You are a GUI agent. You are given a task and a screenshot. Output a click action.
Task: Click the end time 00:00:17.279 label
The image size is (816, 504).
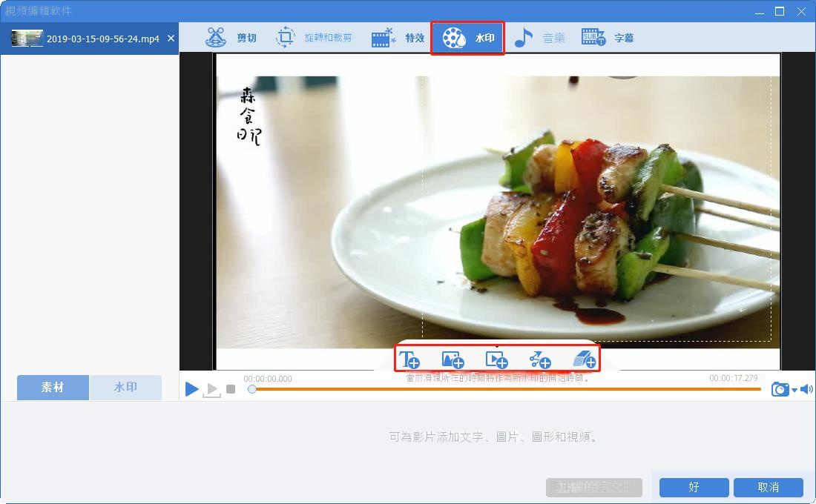(733, 378)
